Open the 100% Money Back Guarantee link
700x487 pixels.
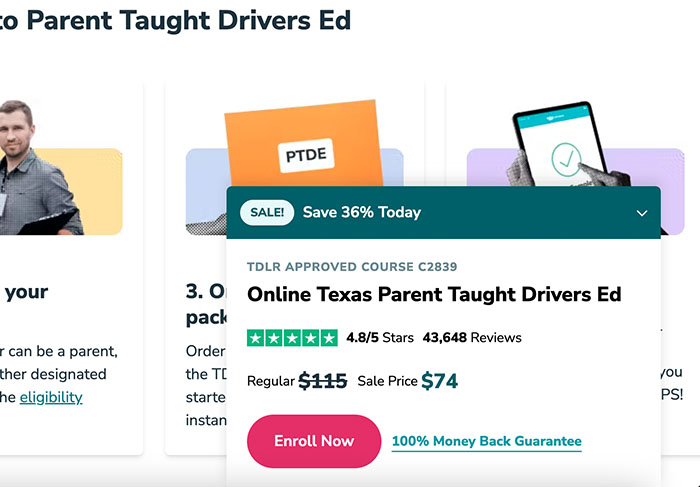(486, 441)
